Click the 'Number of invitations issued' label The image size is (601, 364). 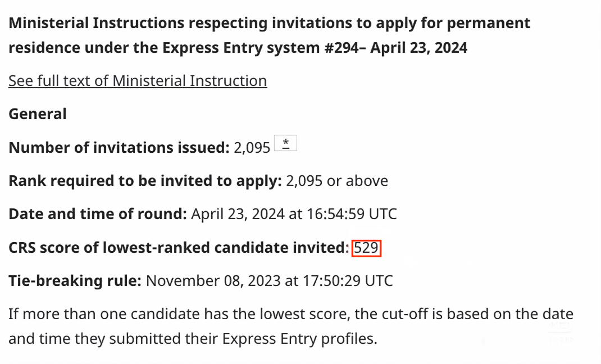[119, 148]
